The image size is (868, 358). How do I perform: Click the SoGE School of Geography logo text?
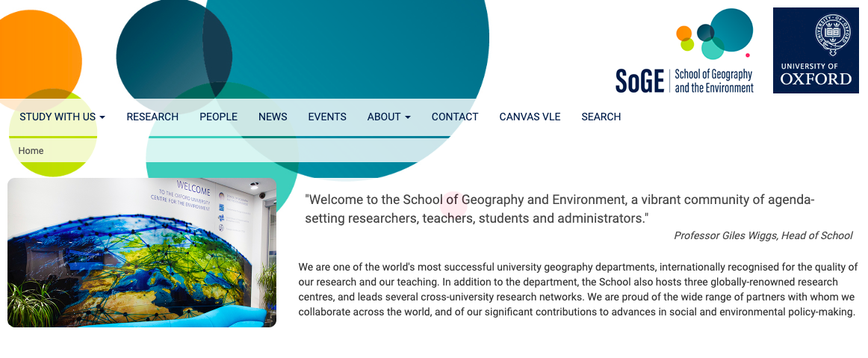(684, 80)
